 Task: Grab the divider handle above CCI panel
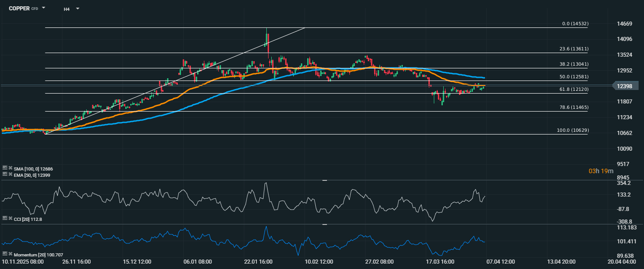[x=325, y=180]
